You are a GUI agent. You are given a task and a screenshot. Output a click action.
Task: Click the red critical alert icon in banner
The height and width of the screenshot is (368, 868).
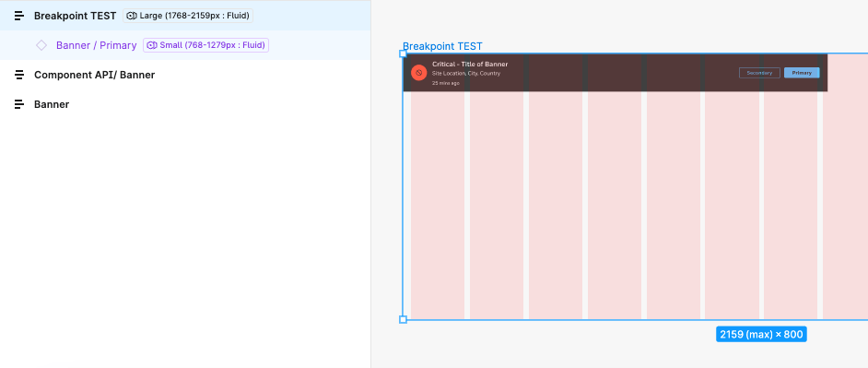(x=418, y=73)
